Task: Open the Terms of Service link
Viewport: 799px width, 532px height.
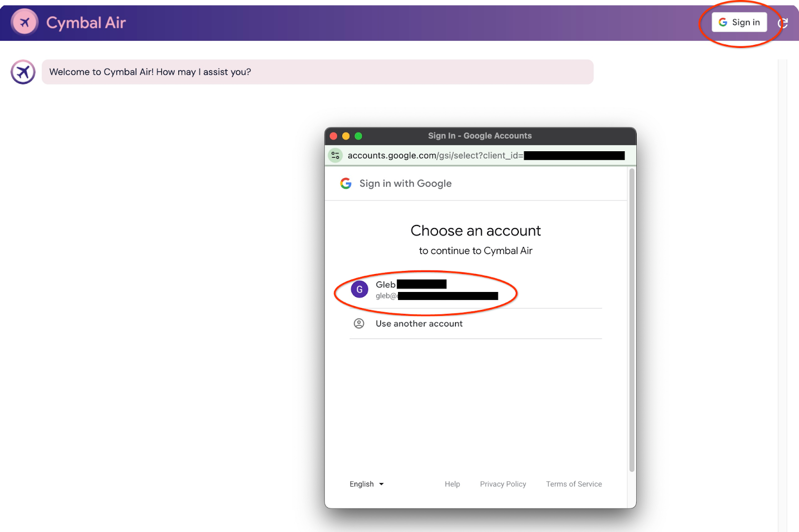Action: click(x=574, y=484)
